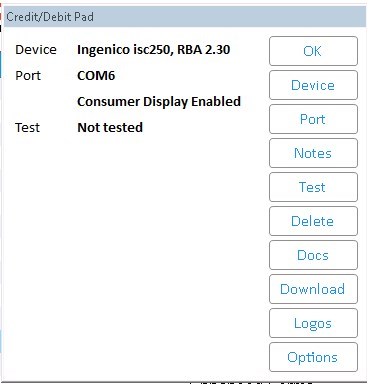Screen dimensions: 375x384
Task: Click the Consumer Display Enabled text
Action: [x=159, y=102]
